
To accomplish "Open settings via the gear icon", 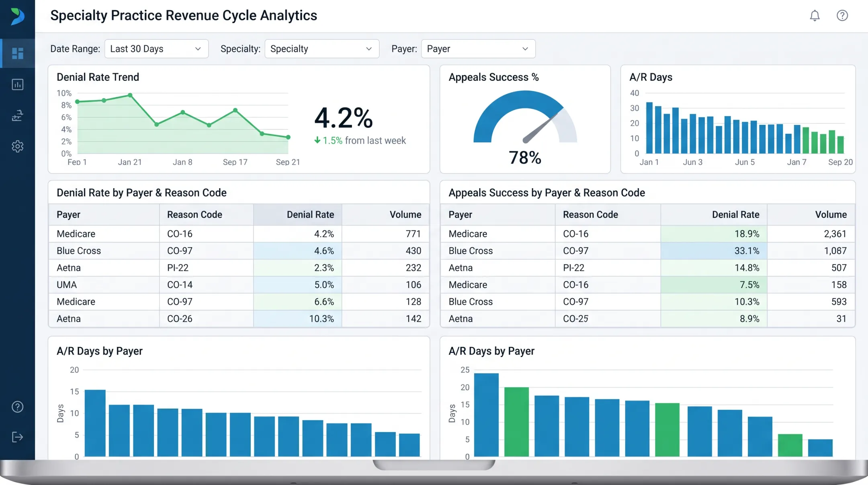I will click(17, 146).
